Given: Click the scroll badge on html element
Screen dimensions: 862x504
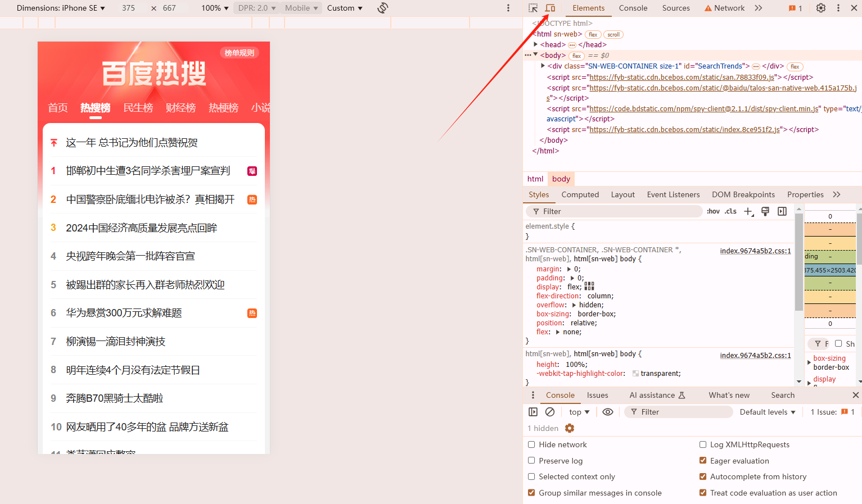Looking at the screenshot, I should [613, 34].
